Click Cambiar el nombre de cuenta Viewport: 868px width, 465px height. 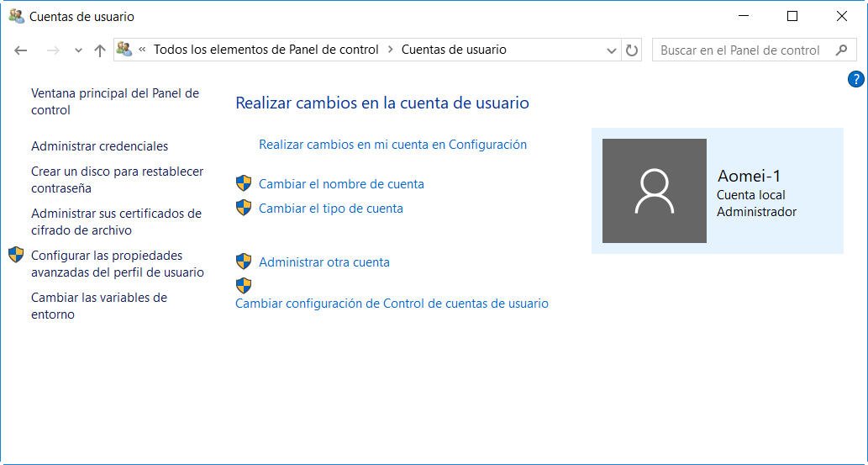pyautogui.click(x=341, y=184)
